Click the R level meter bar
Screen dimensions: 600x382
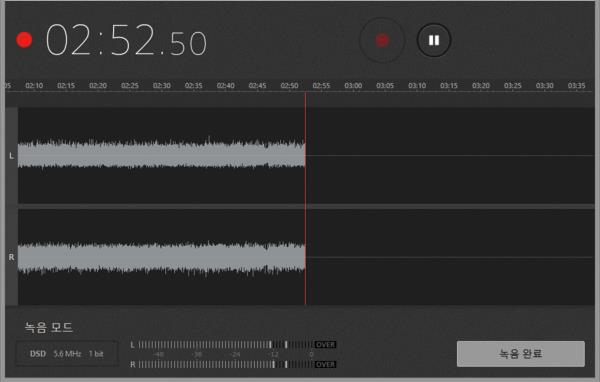pos(226,364)
